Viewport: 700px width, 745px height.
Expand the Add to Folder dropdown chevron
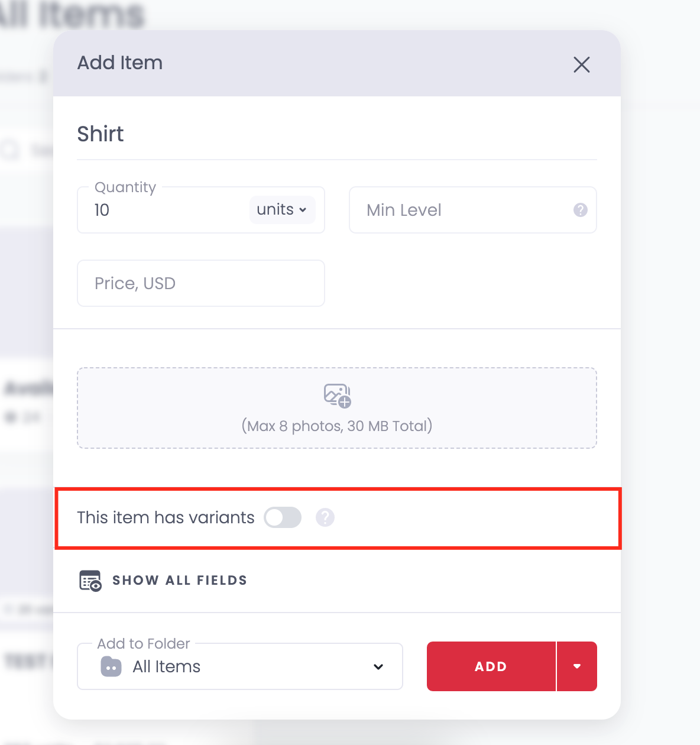pos(378,667)
